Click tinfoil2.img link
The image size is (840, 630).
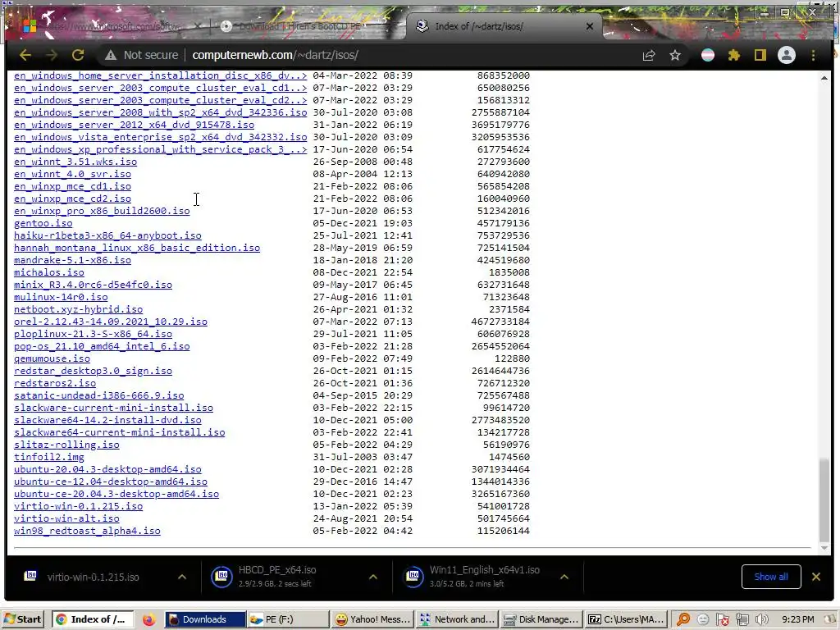[x=48, y=458]
